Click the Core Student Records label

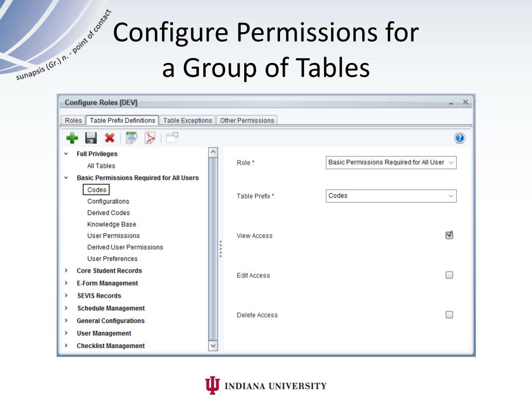(109, 270)
